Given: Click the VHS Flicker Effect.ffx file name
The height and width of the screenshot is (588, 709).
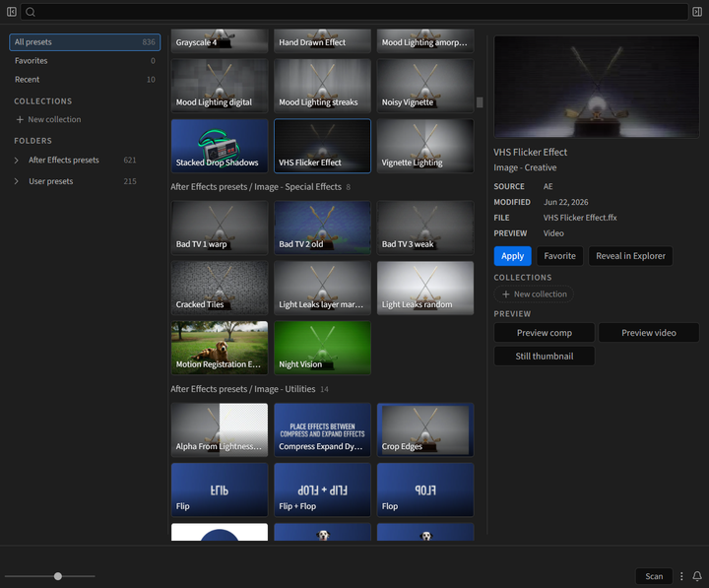Looking at the screenshot, I should tap(580, 218).
